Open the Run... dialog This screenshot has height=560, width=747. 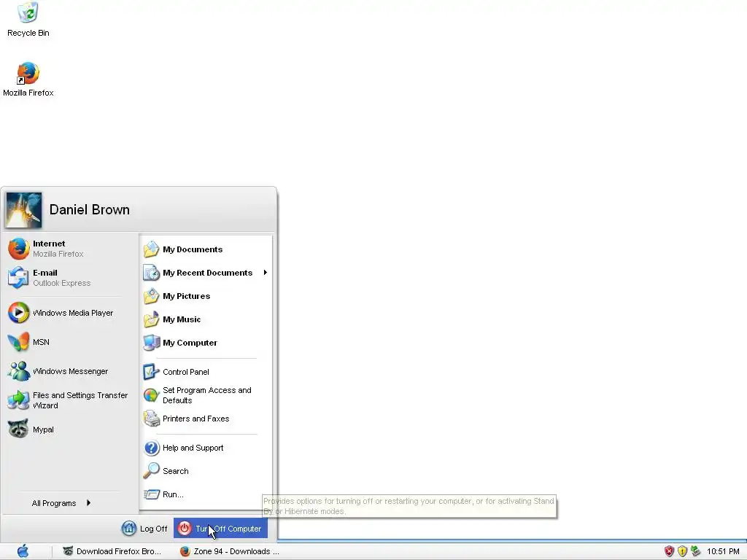pos(206,494)
